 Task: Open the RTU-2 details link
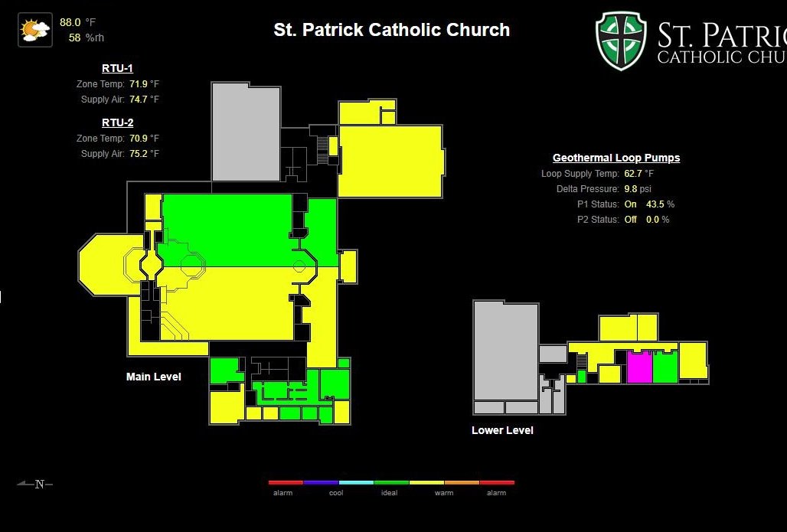[x=118, y=122]
